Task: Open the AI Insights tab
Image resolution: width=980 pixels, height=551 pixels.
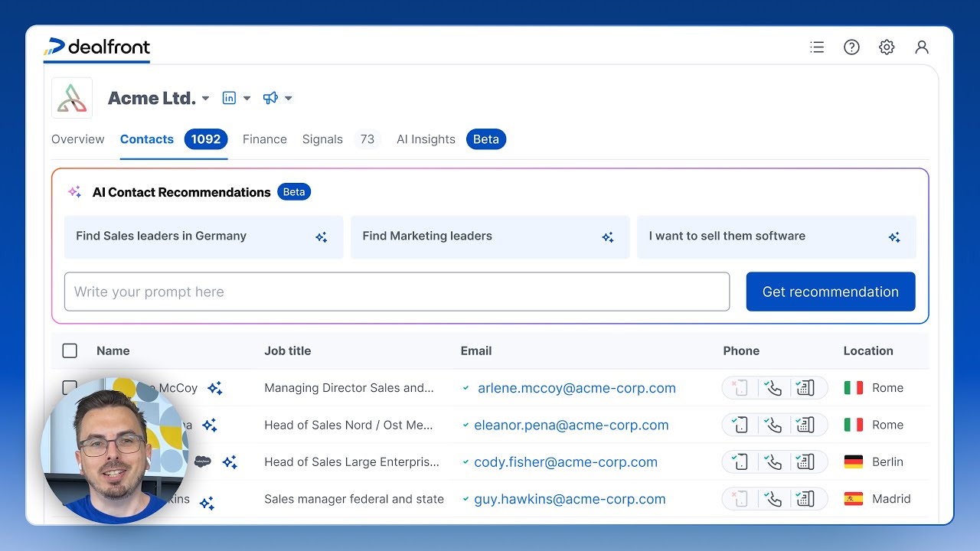Action: (426, 139)
